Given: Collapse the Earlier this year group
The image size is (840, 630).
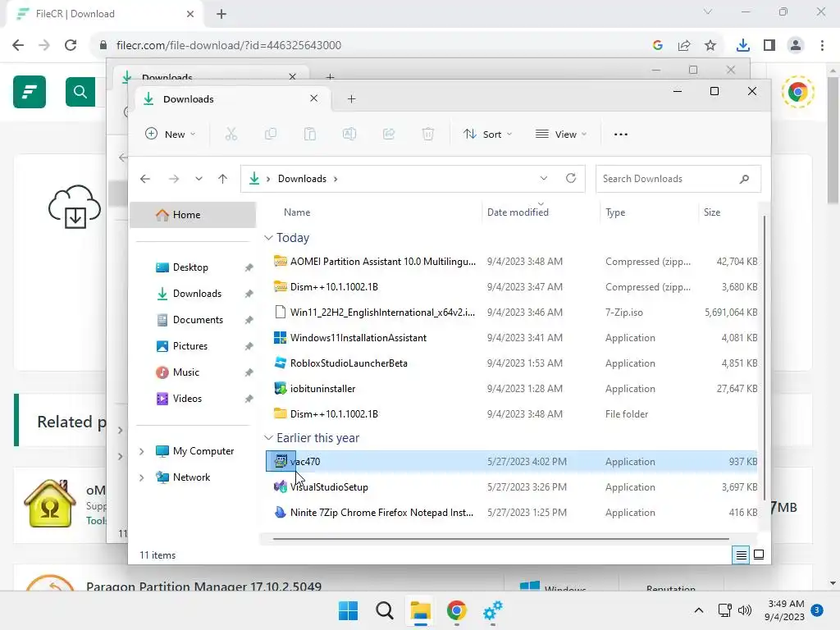Looking at the screenshot, I should pos(268,438).
